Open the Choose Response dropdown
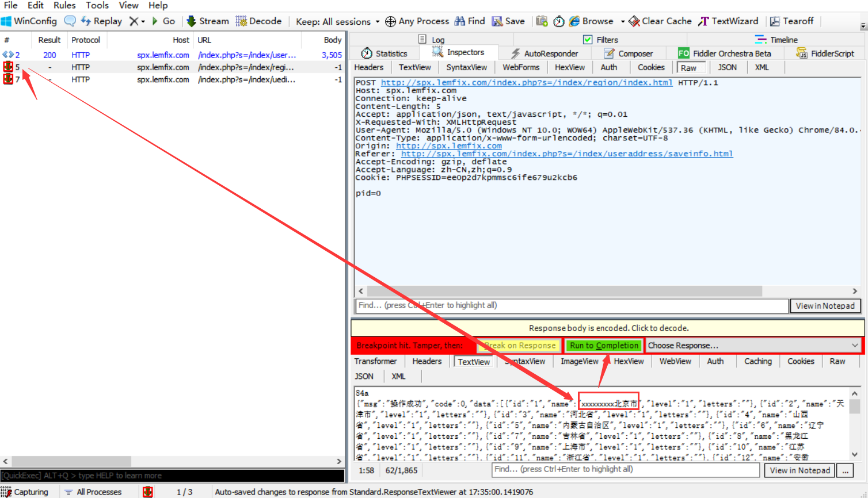 [x=753, y=346]
